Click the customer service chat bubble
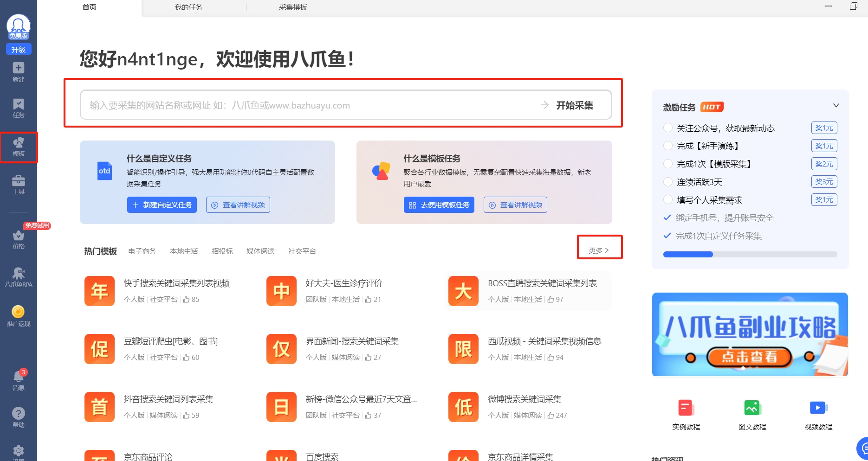This screenshot has width=868, height=461. 862,448
